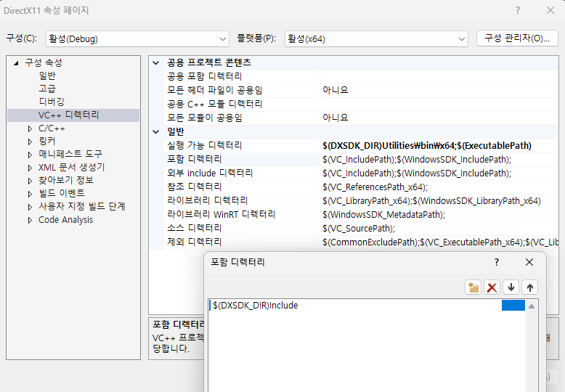Screen dimensions: 565x392
Task: Click the $(VC_LibraryPath_x64) library value
Action: (431, 200)
